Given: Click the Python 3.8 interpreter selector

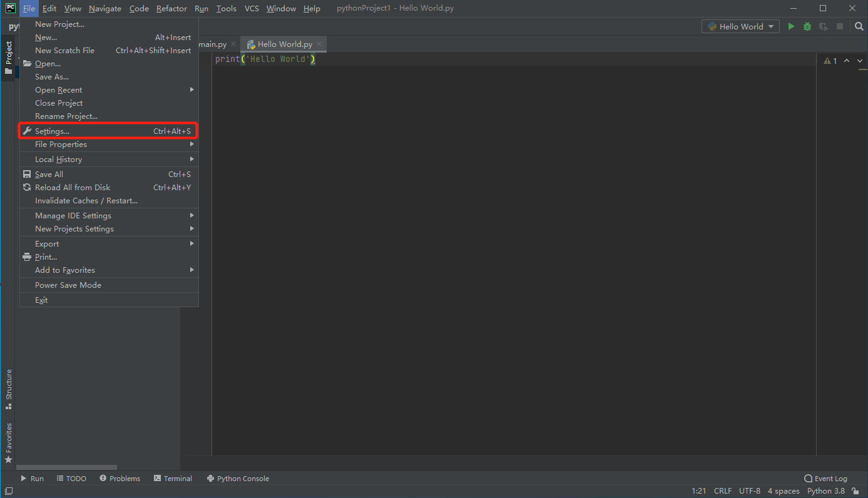Looking at the screenshot, I should pos(825,491).
